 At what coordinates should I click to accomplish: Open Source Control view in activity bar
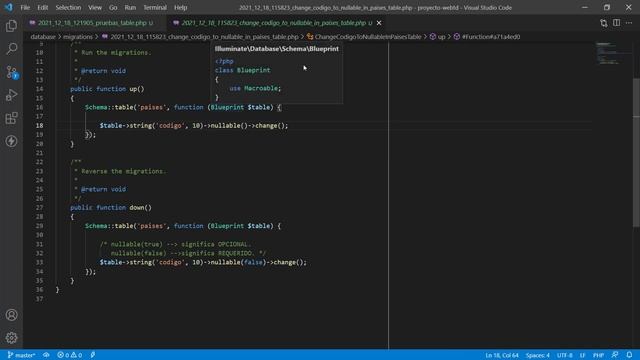(11, 72)
